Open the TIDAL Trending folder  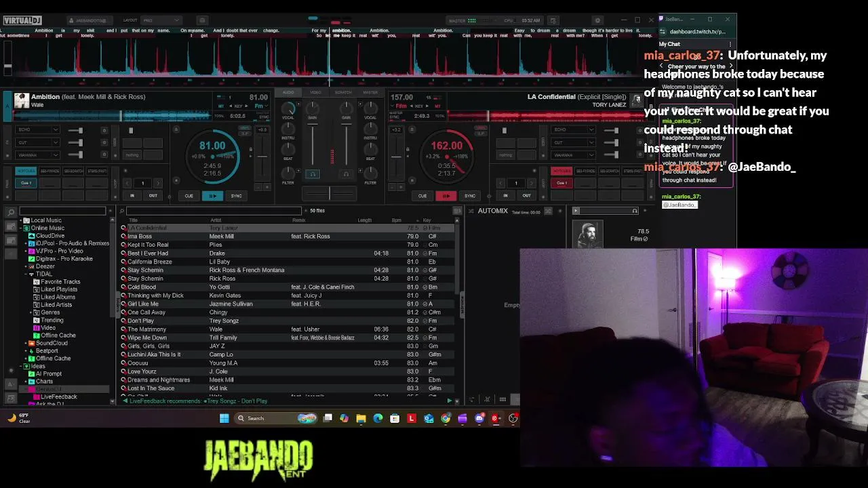(48, 320)
